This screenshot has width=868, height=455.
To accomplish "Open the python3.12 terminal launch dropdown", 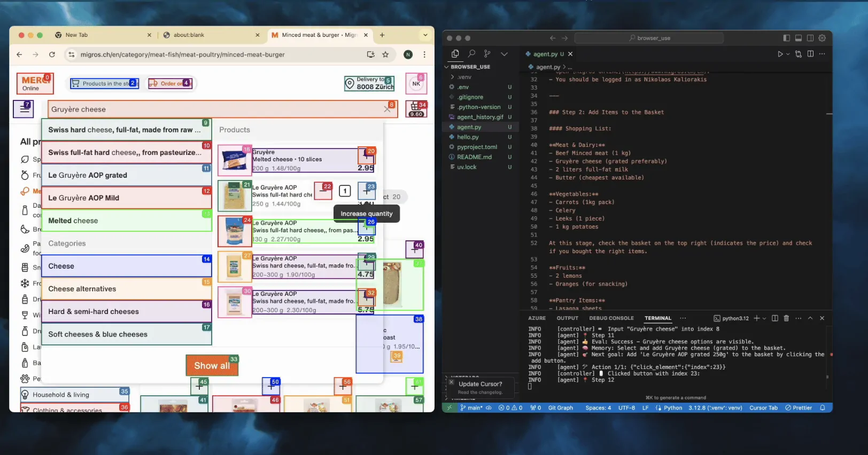I will tap(764, 318).
